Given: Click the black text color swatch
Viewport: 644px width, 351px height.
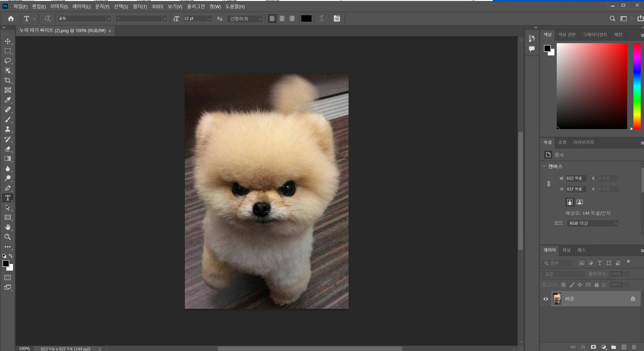Looking at the screenshot, I should [306, 19].
